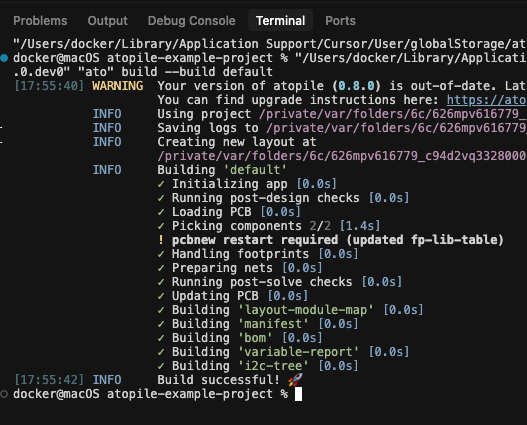This screenshot has width=527, height=425.
Task: Click the INFO label on 'Creating new layout' line
Action: (107, 142)
